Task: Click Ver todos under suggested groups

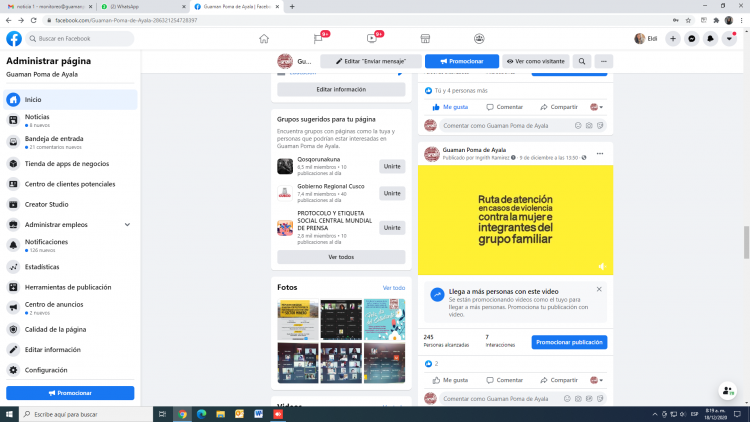Action: point(341,257)
